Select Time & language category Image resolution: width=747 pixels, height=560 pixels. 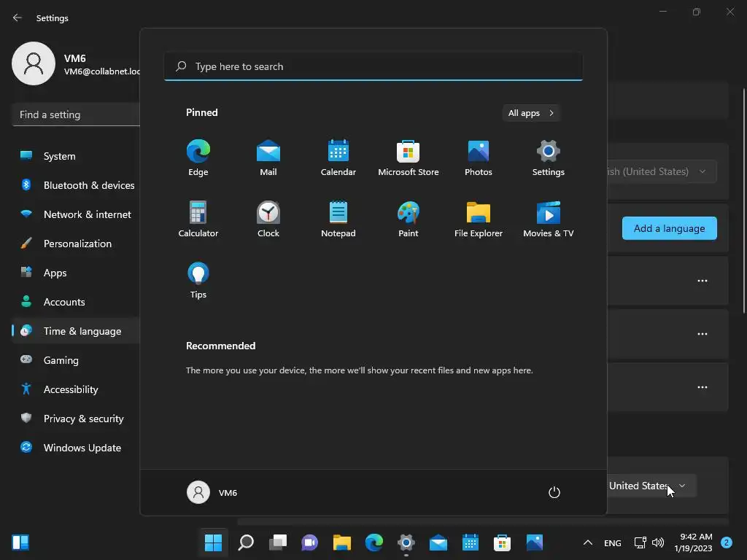tap(76, 331)
